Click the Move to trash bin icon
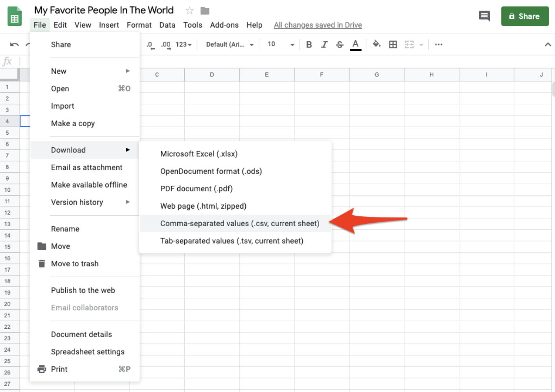Viewport: 555px width, 392px height. [x=42, y=264]
